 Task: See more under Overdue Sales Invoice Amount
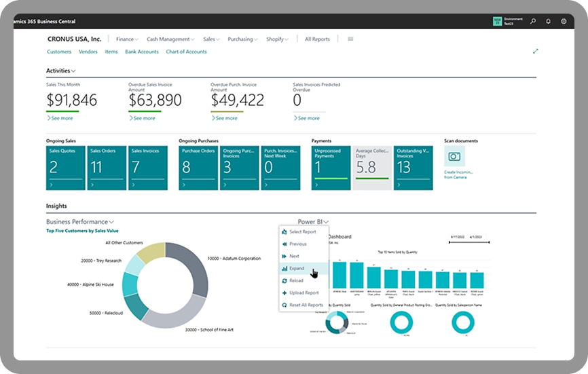[x=142, y=118]
